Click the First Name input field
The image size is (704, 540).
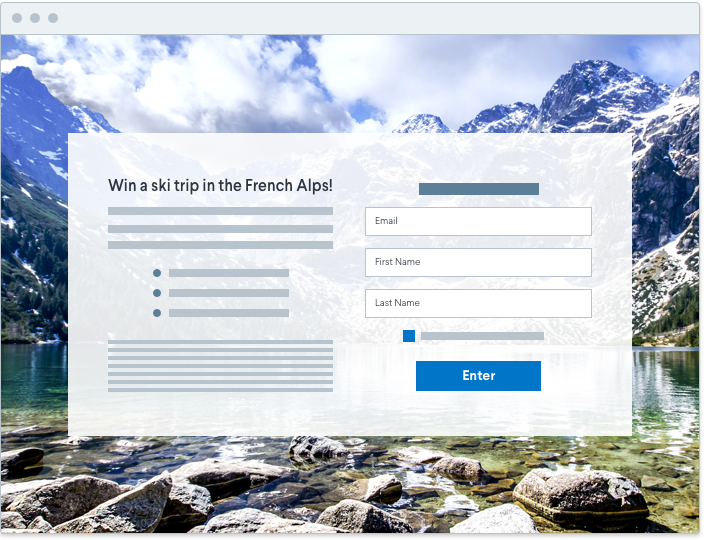478,262
